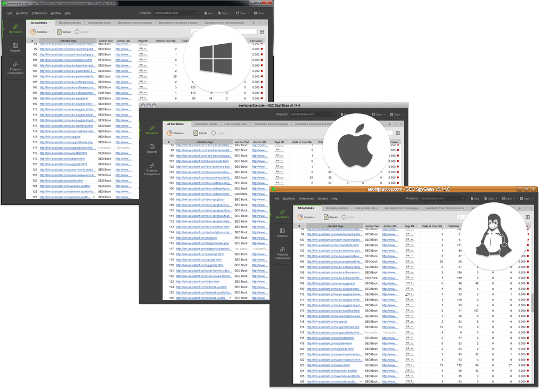
Task: Click the Anchor Text column header in Mac window
Action: click(242, 142)
